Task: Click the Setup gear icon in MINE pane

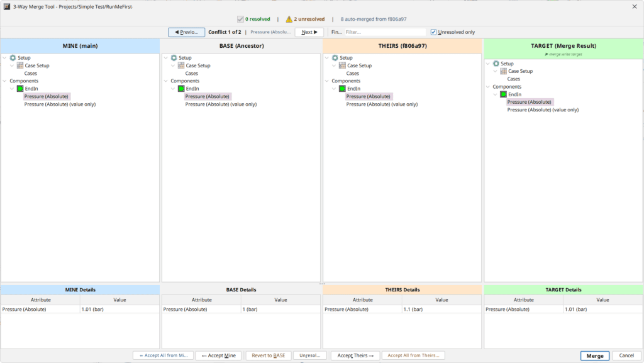Action: [x=13, y=58]
